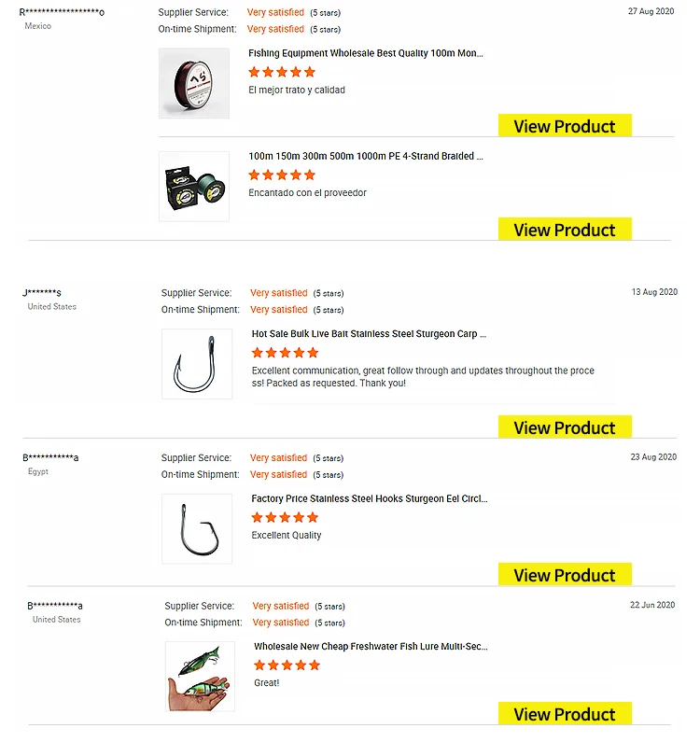Click the hand-held fish lure thumbnail
The height and width of the screenshot is (742, 700).
pos(200,676)
